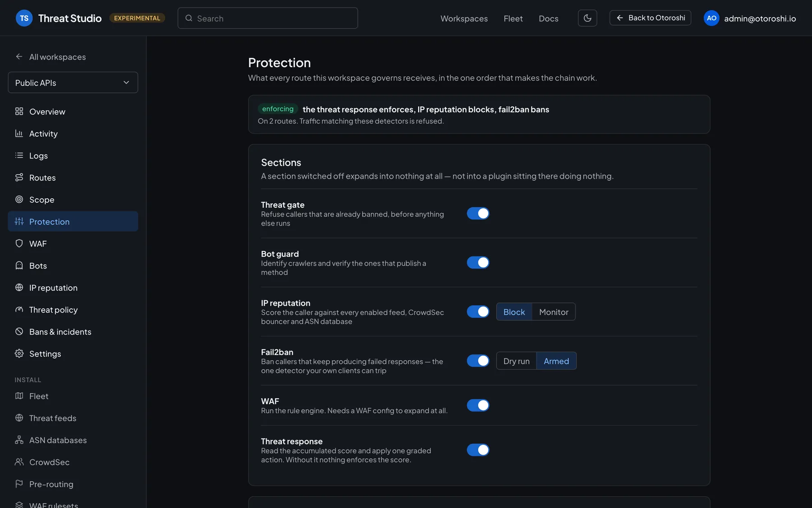The height and width of the screenshot is (508, 812).
Task: Click the Logs list icon
Action: point(19,155)
